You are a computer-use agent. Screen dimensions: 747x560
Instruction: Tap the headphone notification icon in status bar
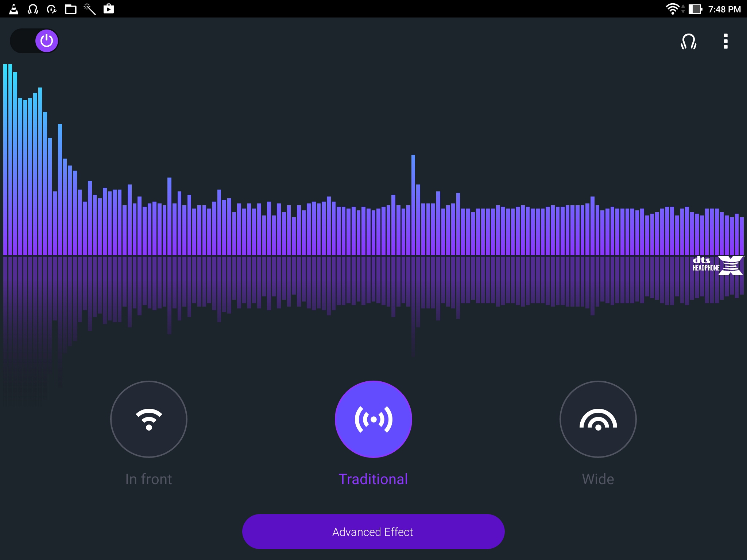(33, 9)
